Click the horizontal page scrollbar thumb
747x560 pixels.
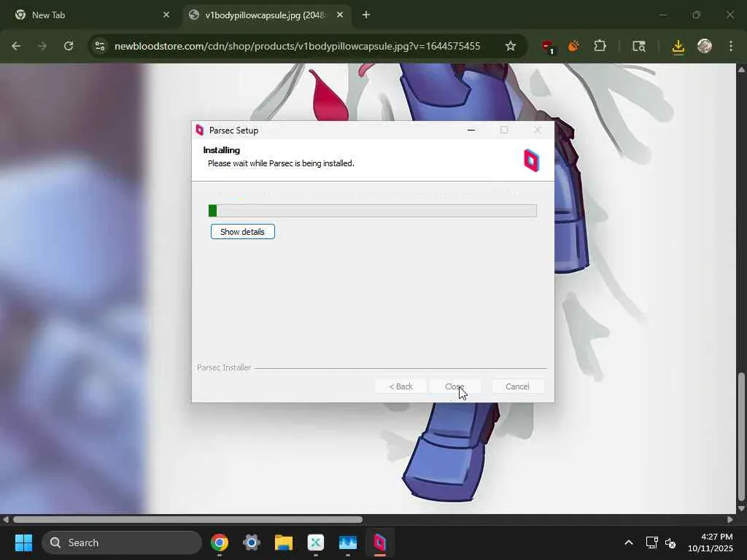(x=187, y=519)
